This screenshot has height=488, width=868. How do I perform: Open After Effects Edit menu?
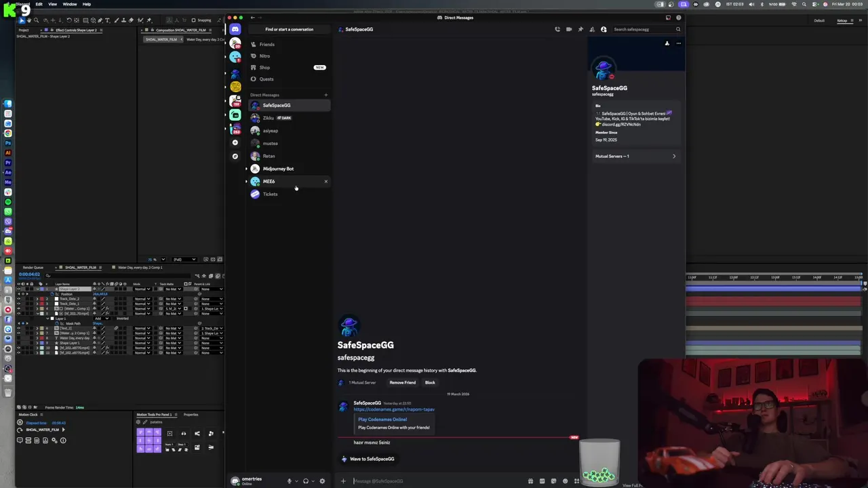(39, 4)
